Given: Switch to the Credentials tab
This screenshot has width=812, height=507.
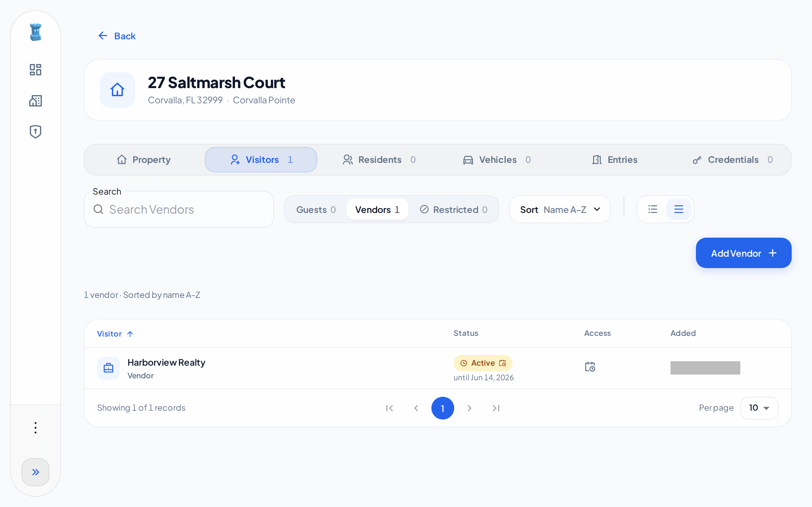Looking at the screenshot, I should pyautogui.click(x=732, y=160).
